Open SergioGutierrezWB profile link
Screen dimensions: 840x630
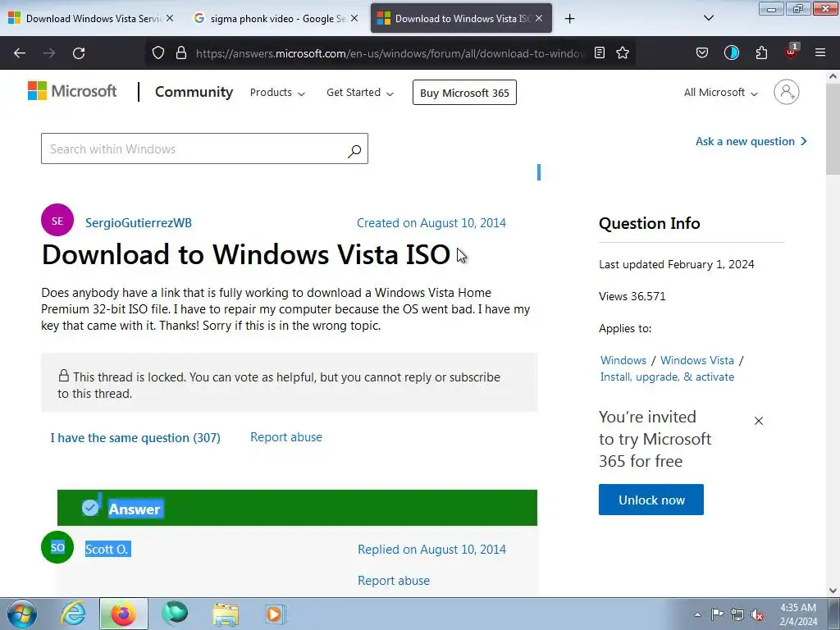(138, 223)
